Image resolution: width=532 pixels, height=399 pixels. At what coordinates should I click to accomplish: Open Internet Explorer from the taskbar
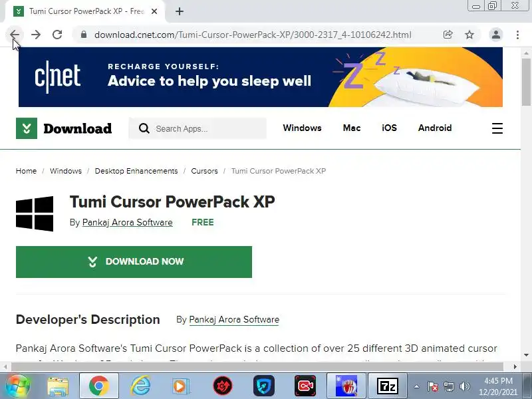140,386
